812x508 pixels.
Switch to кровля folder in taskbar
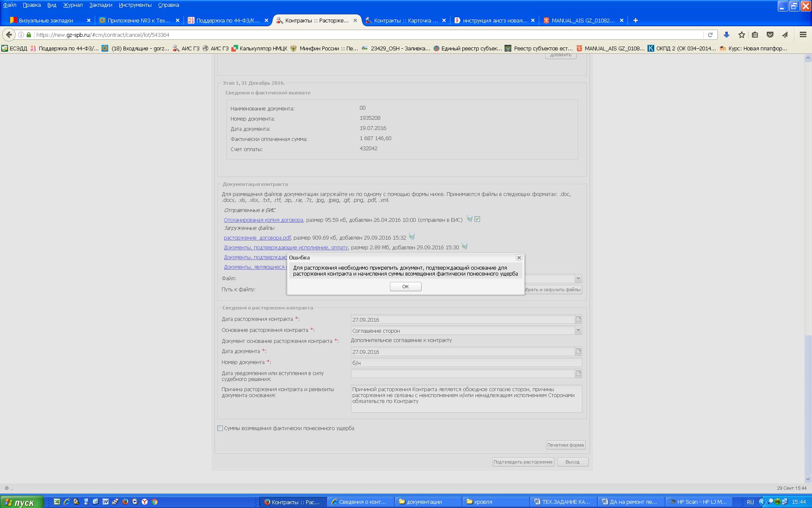click(x=495, y=502)
